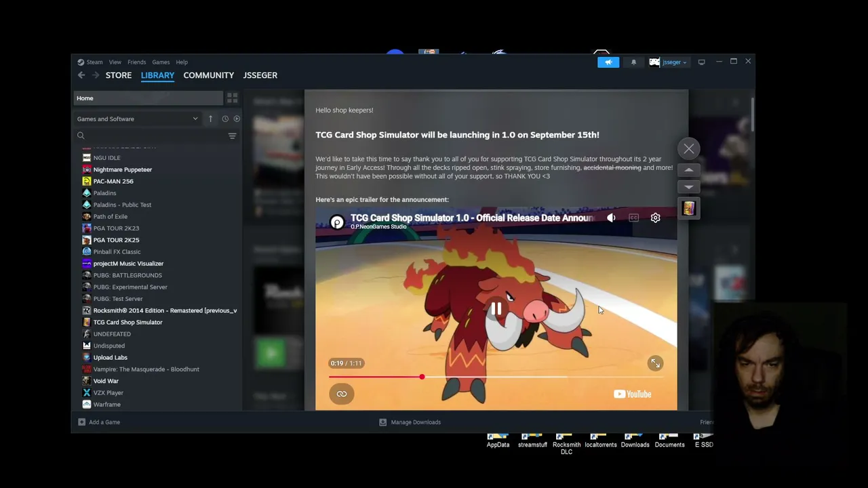This screenshot has height=488, width=868.
Task: Select PUBG: Experimental Server in library
Action: [130, 287]
